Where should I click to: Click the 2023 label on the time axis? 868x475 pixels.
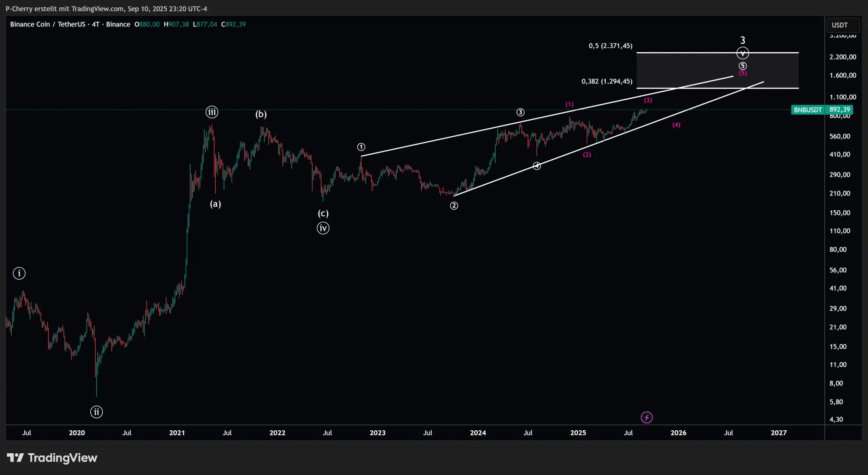pos(378,433)
